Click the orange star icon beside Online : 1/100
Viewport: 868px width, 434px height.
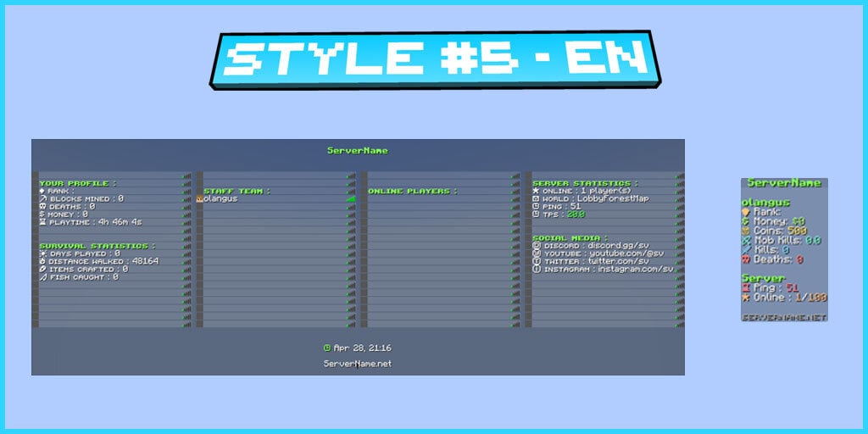click(x=746, y=298)
